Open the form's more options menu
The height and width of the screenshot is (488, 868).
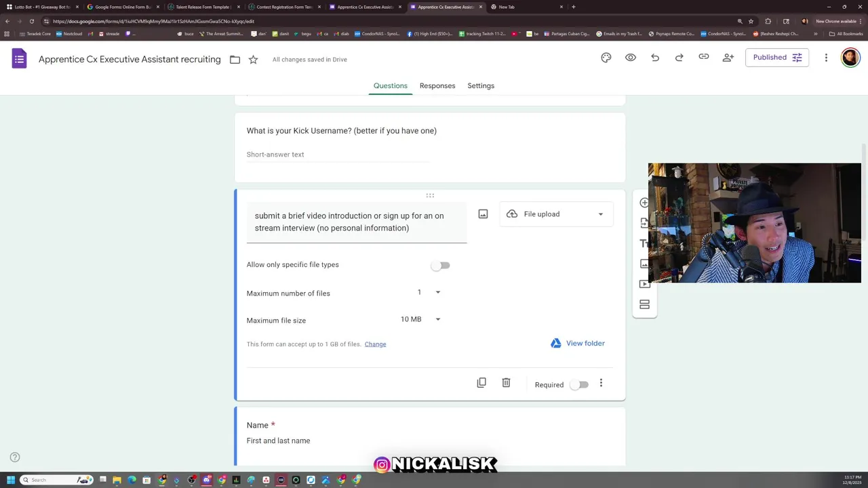tap(826, 58)
